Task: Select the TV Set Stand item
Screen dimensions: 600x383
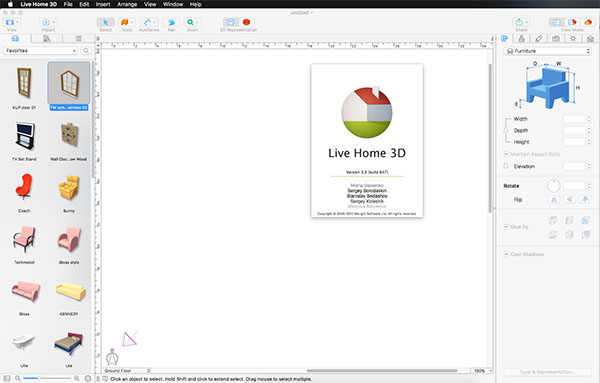Action: [24, 140]
